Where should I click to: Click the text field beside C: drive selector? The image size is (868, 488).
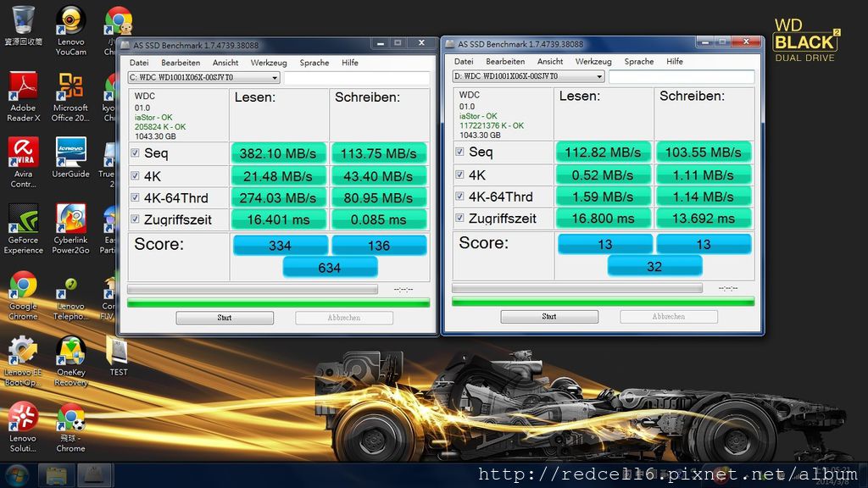[x=357, y=78]
